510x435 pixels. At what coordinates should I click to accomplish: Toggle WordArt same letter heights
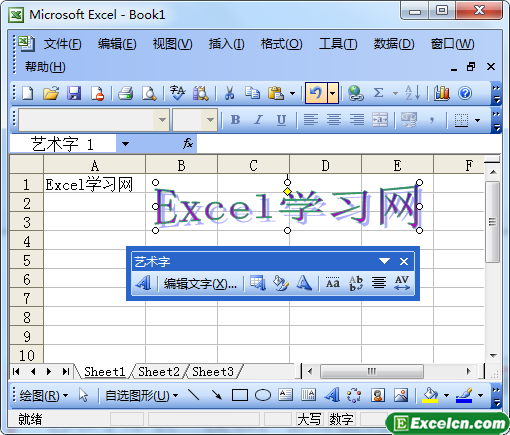click(333, 283)
